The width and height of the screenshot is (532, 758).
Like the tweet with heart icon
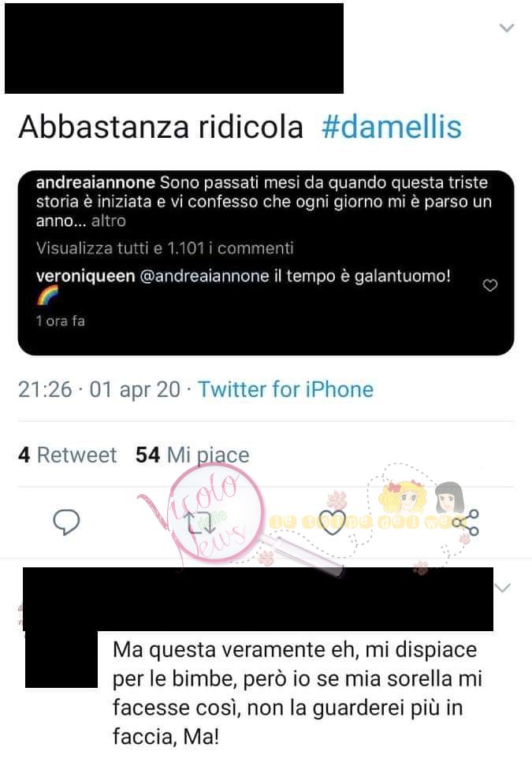click(333, 522)
